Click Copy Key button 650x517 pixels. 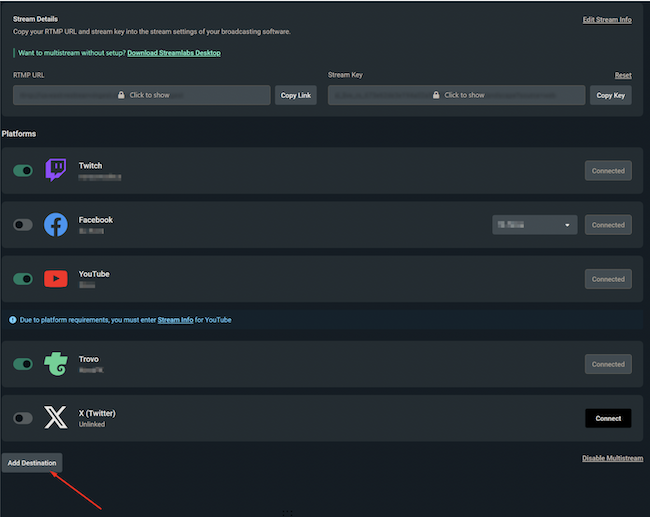click(611, 95)
